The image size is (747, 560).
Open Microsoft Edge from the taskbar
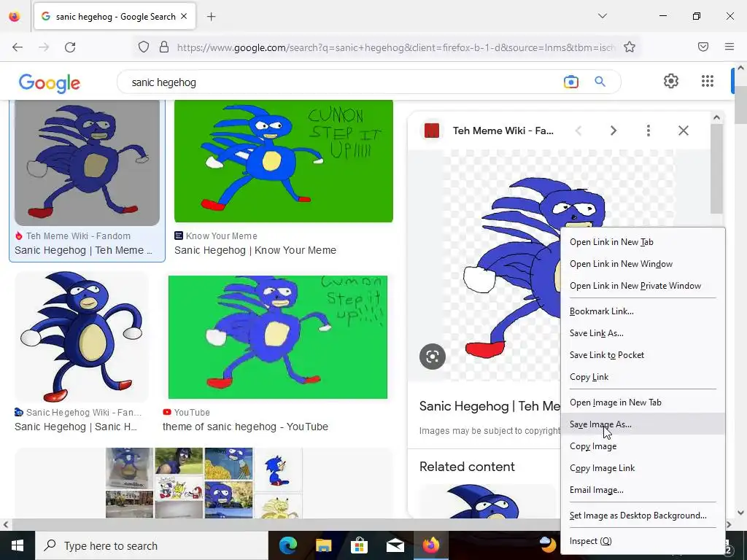click(287, 545)
